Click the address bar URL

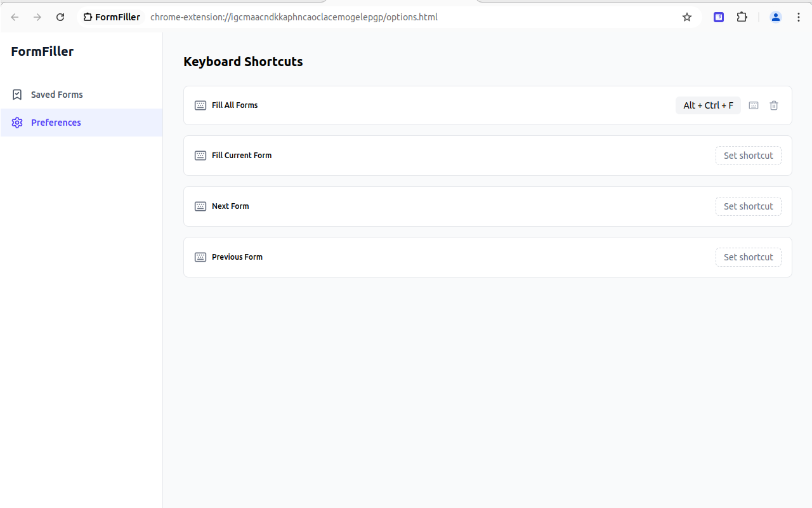coord(294,17)
